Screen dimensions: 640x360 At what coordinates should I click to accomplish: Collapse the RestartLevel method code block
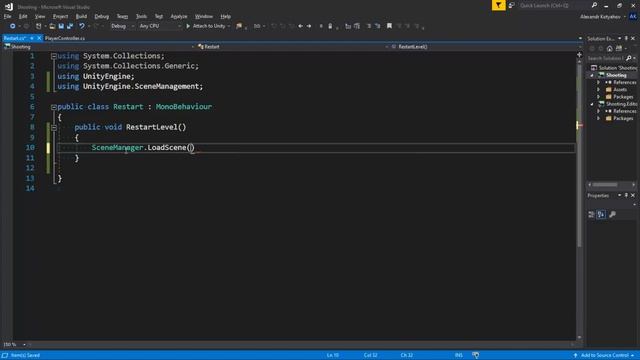click(53, 127)
